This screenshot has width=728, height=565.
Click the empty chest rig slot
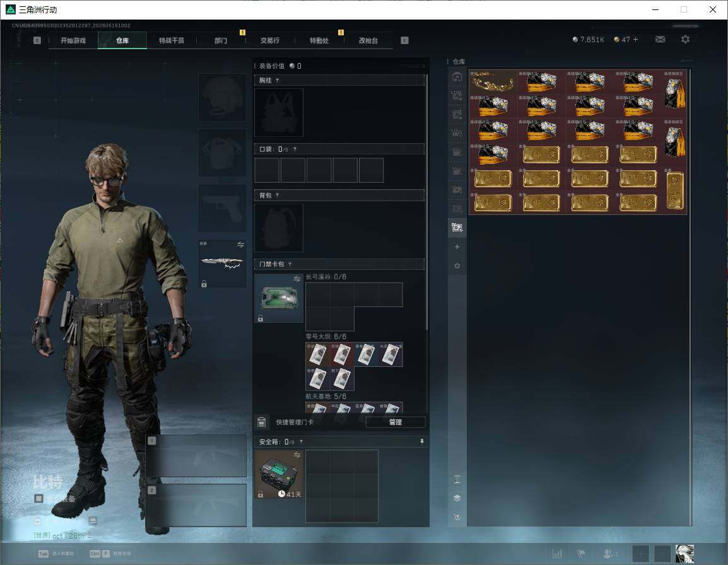(279, 112)
